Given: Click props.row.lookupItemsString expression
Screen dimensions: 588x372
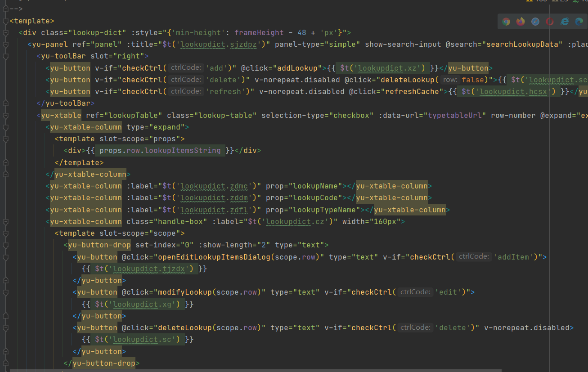Looking at the screenshot, I should pos(160,150).
